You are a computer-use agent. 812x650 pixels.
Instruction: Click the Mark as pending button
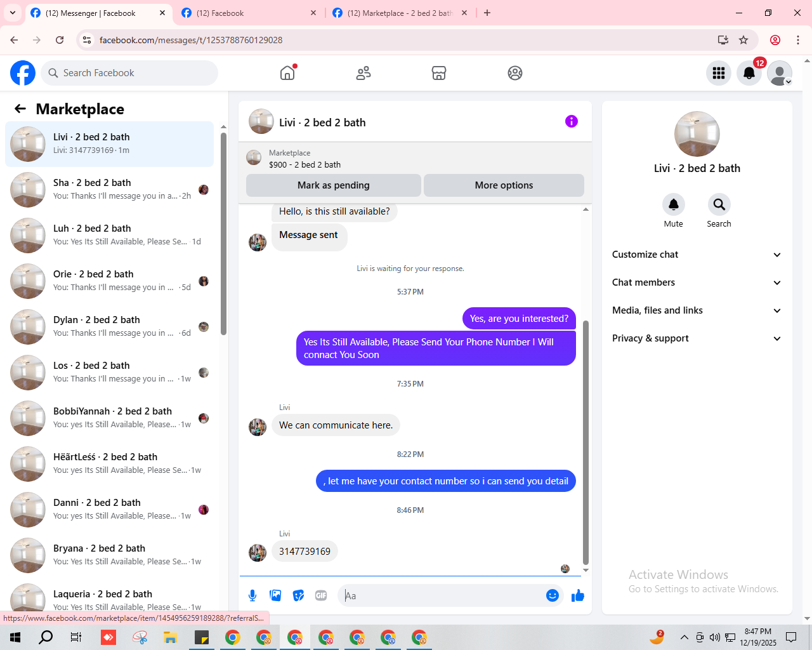[x=334, y=185]
